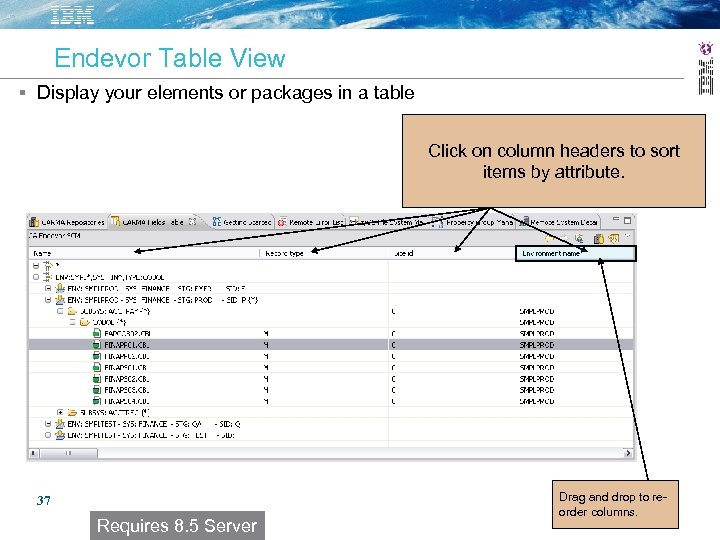Screen dimensions: 720x540
Task: Click the horizontal scrollbar right arrow
Action: tap(628, 453)
